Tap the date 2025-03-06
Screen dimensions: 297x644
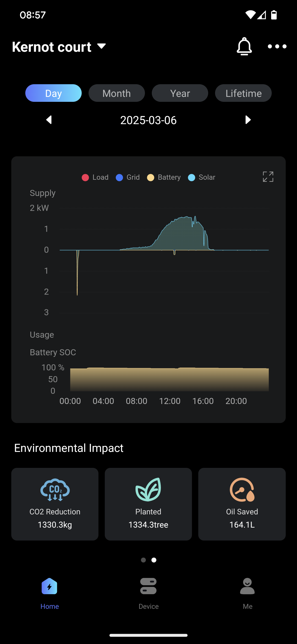(148, 120)
